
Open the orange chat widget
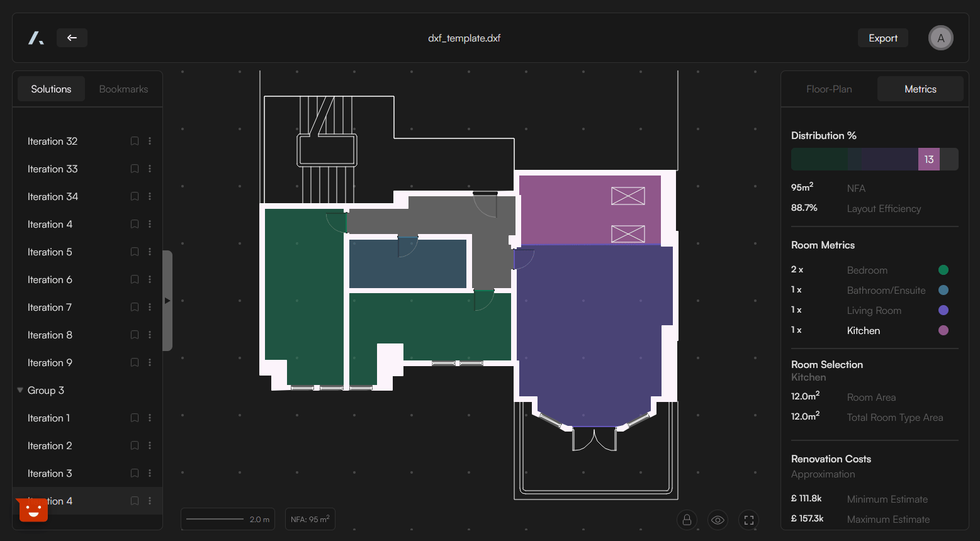(33, 510)
